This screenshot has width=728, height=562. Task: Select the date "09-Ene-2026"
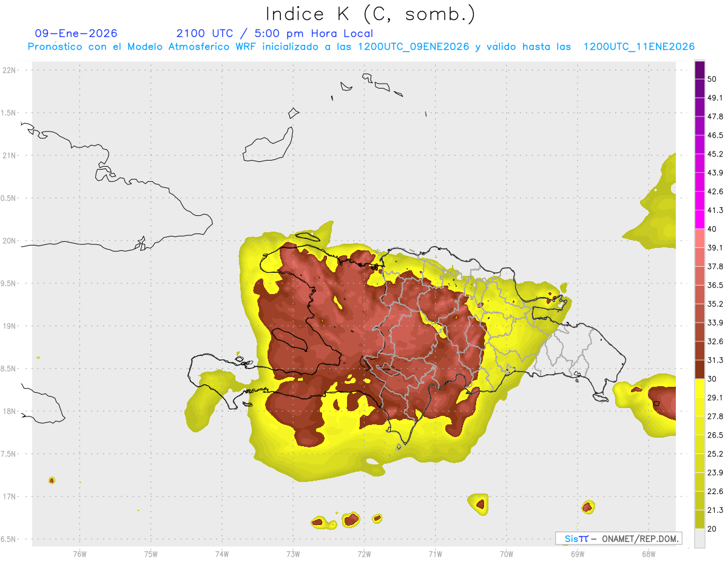[x=76, y=33]
